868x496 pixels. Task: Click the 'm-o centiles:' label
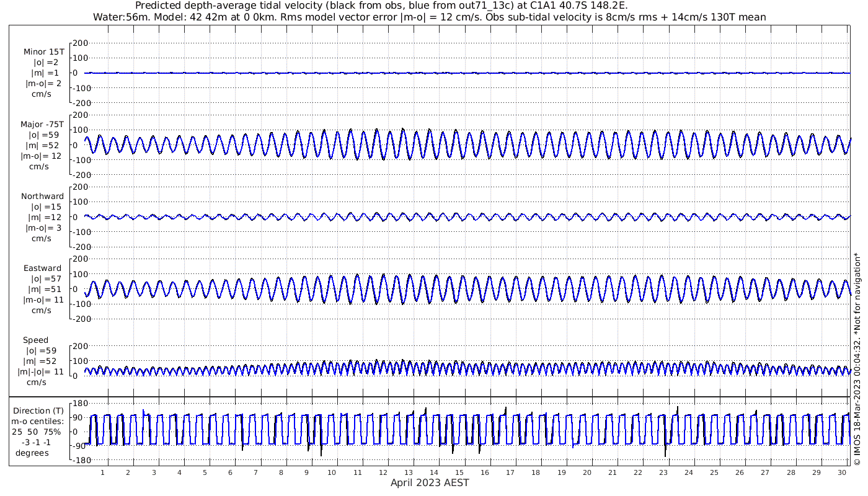pos(37,422)
